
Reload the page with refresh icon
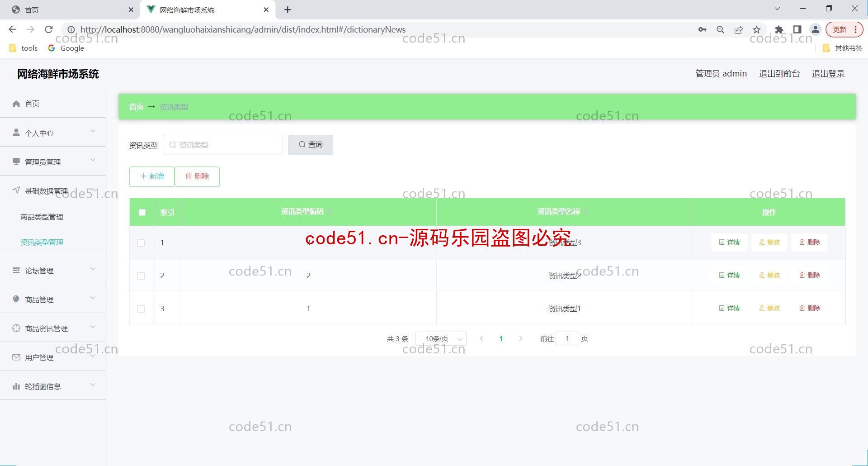[49, 29]
